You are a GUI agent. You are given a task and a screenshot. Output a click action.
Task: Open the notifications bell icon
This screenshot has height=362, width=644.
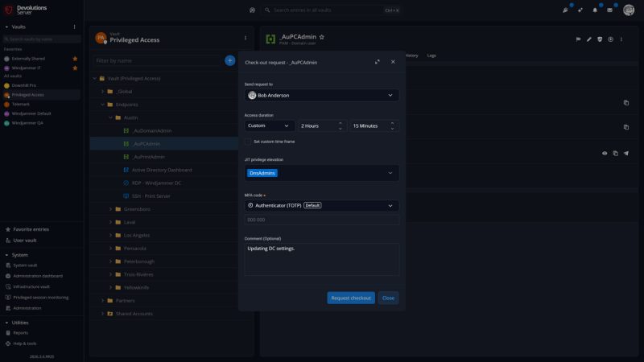595,10
